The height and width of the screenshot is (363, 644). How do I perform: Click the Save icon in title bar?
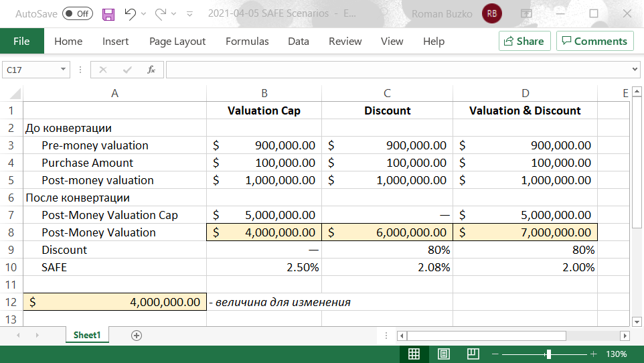pos(108,13)
